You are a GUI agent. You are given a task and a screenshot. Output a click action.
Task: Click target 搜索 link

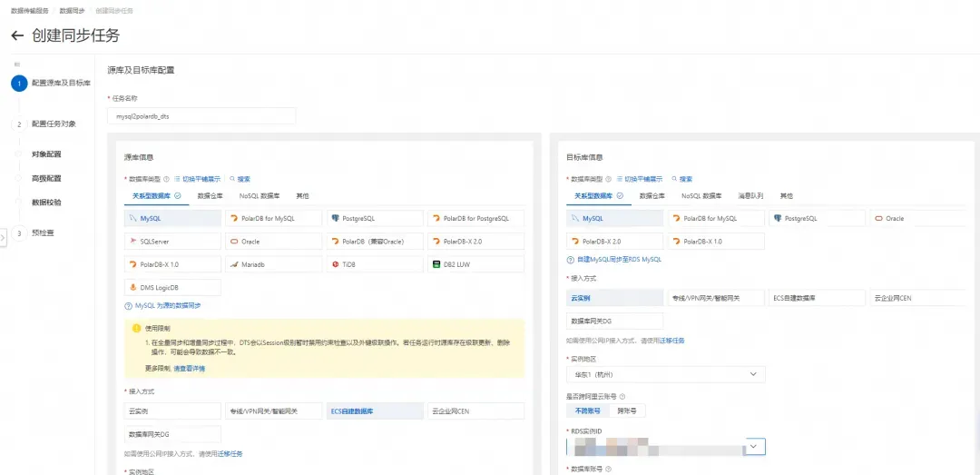(x=682, y=179)
